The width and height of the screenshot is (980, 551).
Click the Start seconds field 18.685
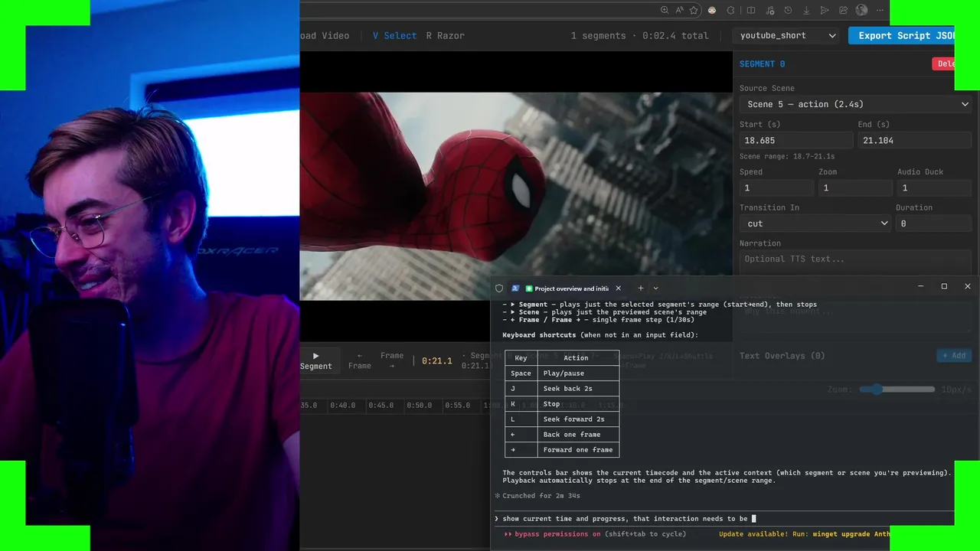pos(795,140)
